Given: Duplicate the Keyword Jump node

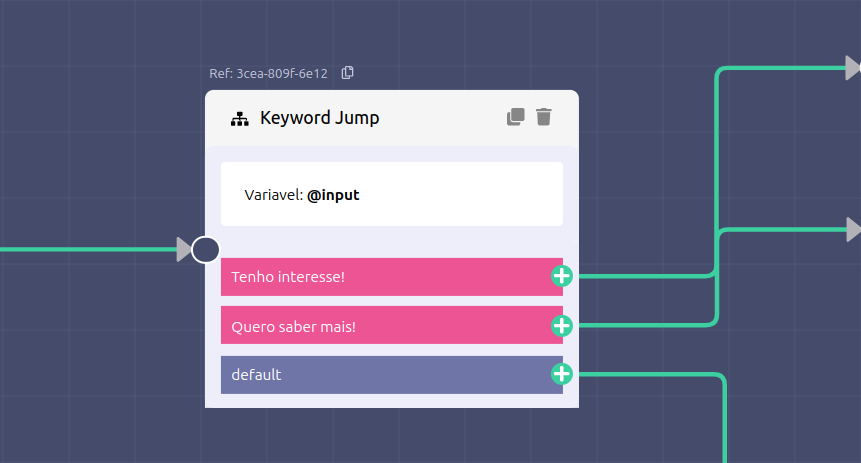Looking at the screenshot, I should (x=516, y=117).
